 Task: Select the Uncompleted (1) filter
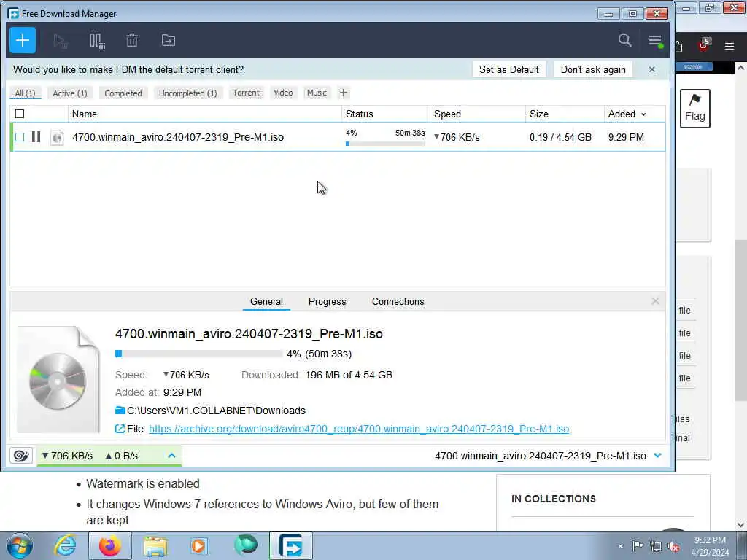pyautogui.click(x=187, y=93)
